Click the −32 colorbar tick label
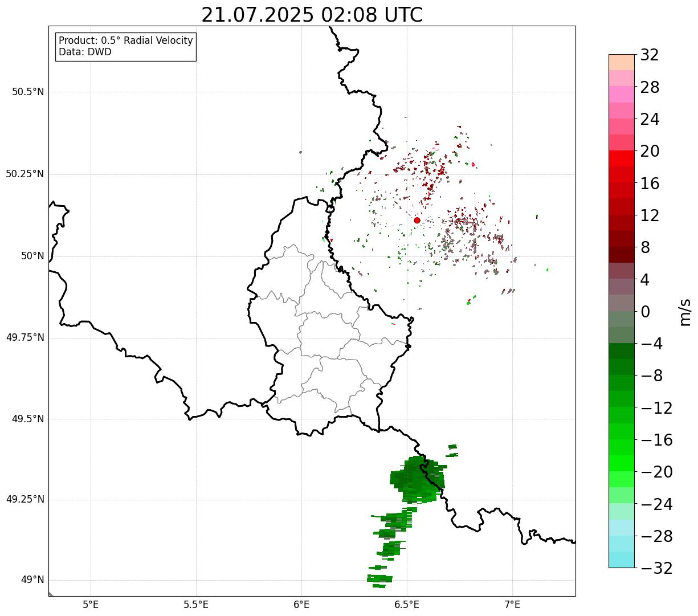The image size is (698, 616). click(656, 568)
